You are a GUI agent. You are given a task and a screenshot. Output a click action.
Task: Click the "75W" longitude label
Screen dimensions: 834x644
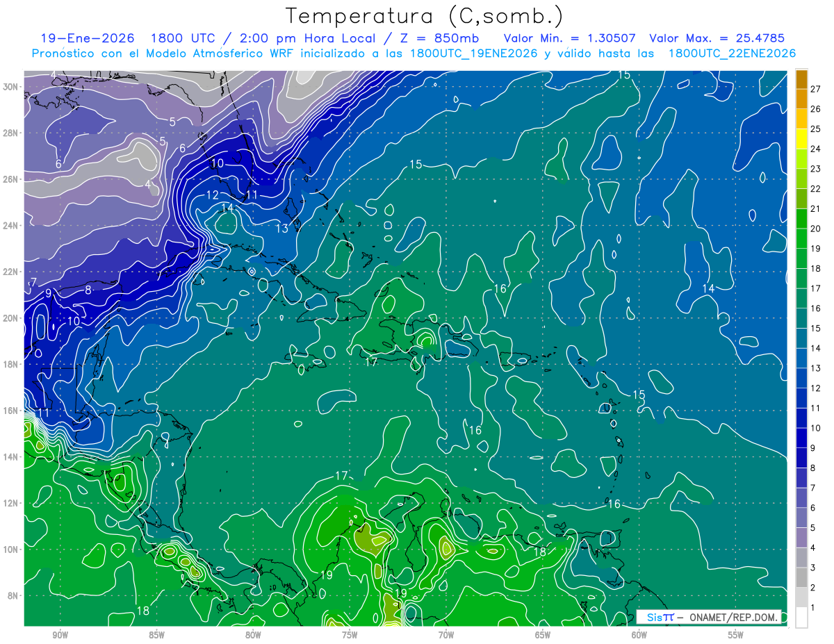pos(350,635)
